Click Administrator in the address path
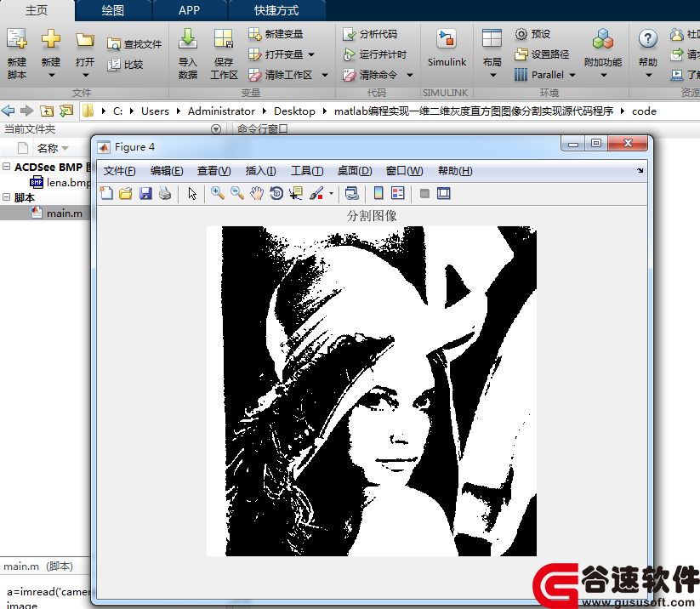 point(221,111)
